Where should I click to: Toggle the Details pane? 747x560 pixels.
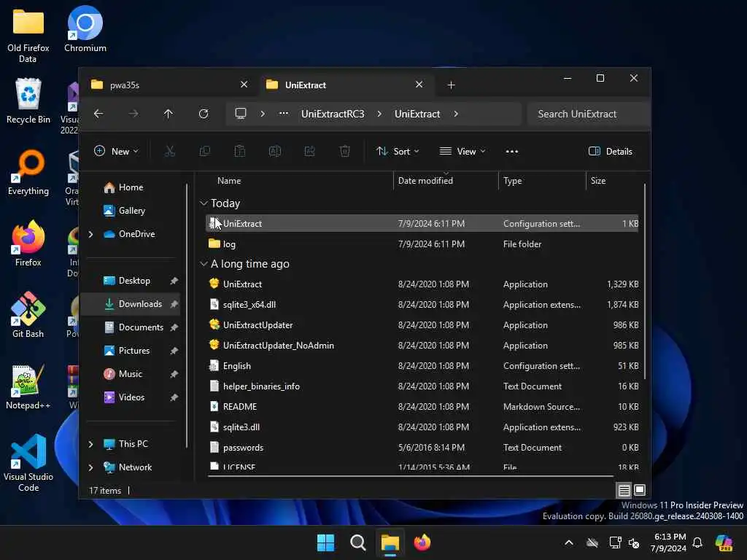611,152
